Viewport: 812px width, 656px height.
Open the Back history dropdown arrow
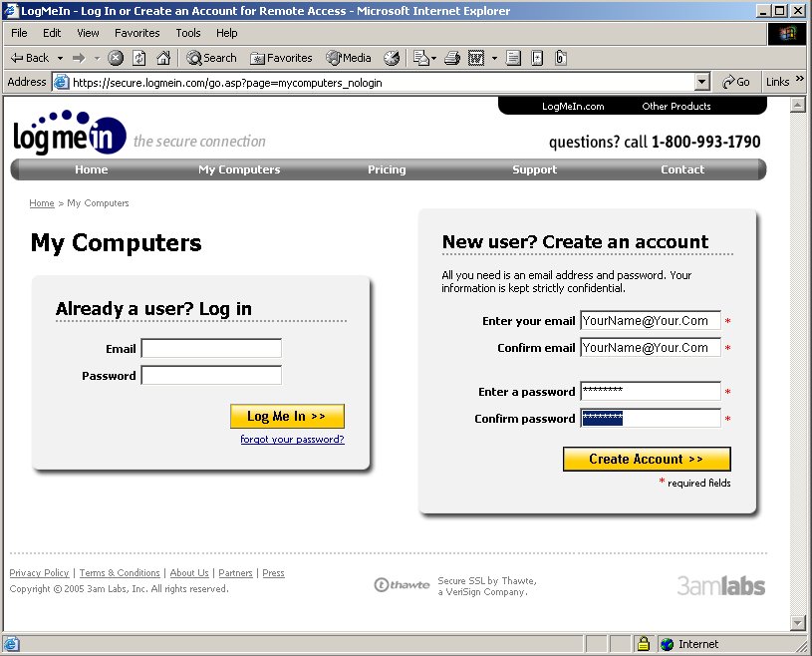[60, 58]
